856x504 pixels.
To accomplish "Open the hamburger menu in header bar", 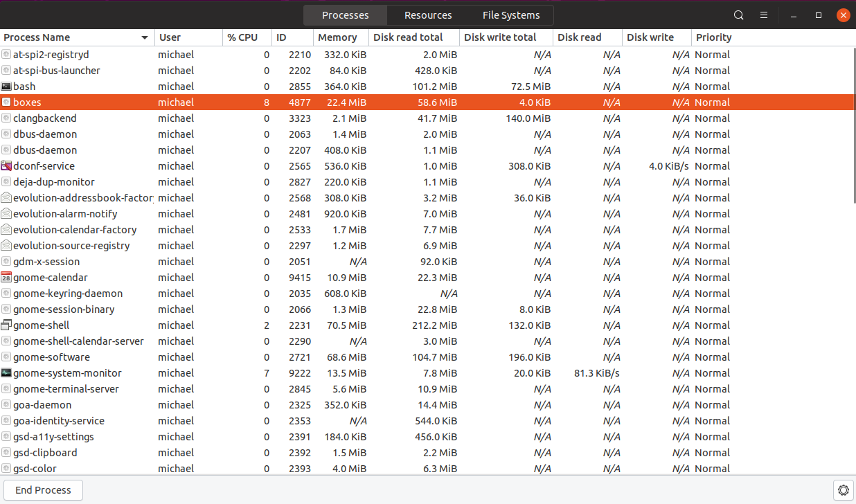I will point(763,15).
